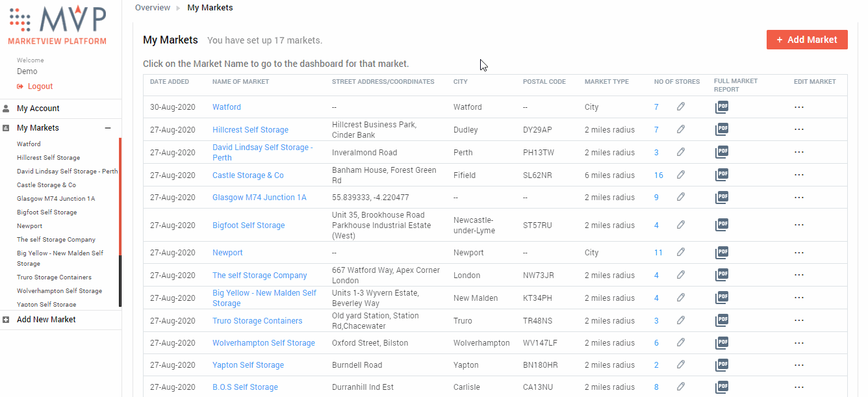Open PDF report for Bigfoot Self Storage
This screenshot has height=397, width=868.
(x=722, y=225)
